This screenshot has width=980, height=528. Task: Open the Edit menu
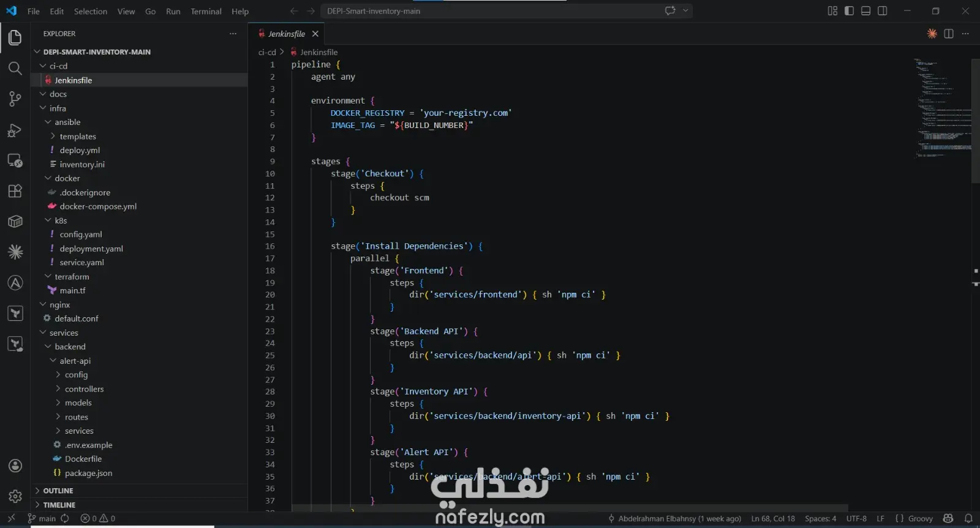click(57, 11)
